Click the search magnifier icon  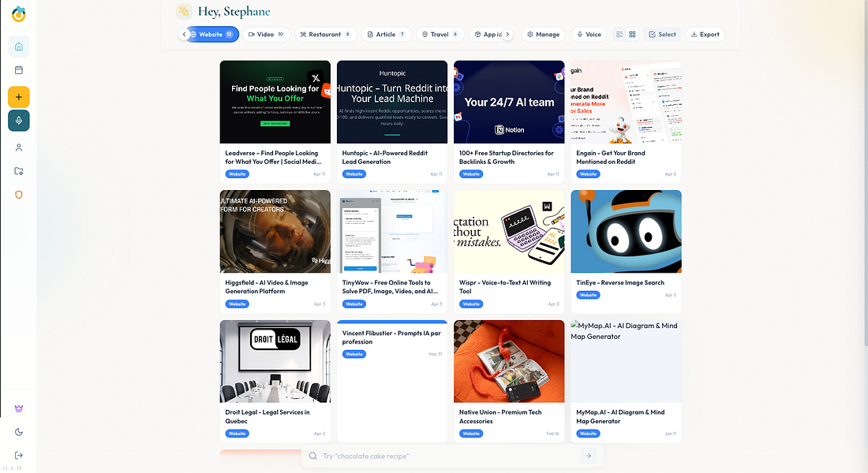(x=312, y=456)
